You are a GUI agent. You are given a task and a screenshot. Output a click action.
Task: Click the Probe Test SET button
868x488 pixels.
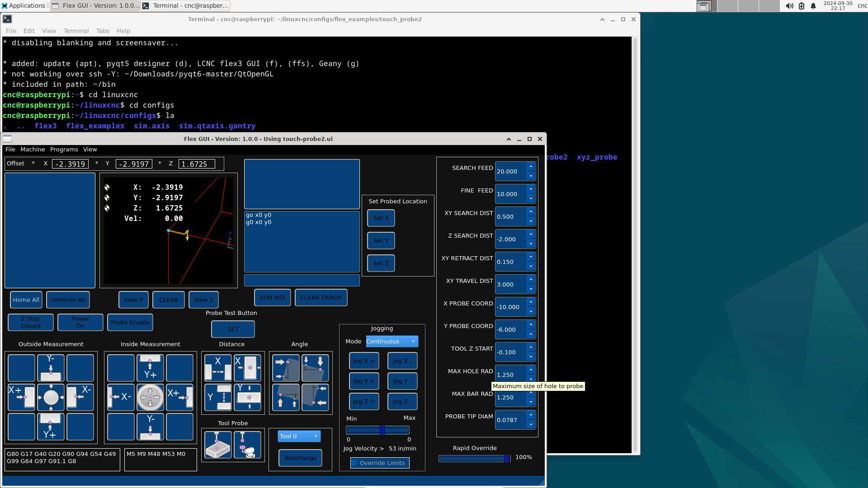pos(233,329)
